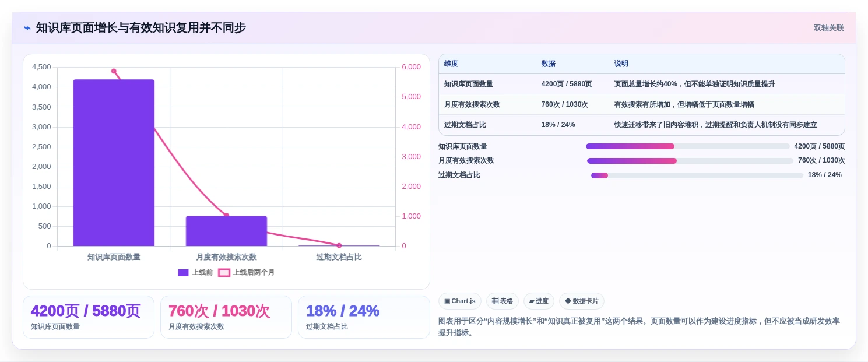
Task: Click the 维度 column header
Action: pyautogui.click(x=451, y=64)
